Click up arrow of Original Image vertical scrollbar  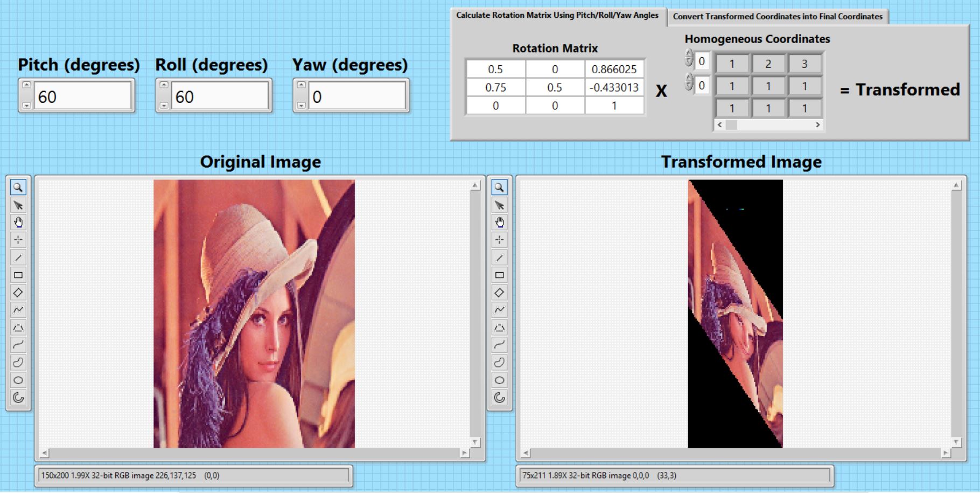(x=475, y=185)
